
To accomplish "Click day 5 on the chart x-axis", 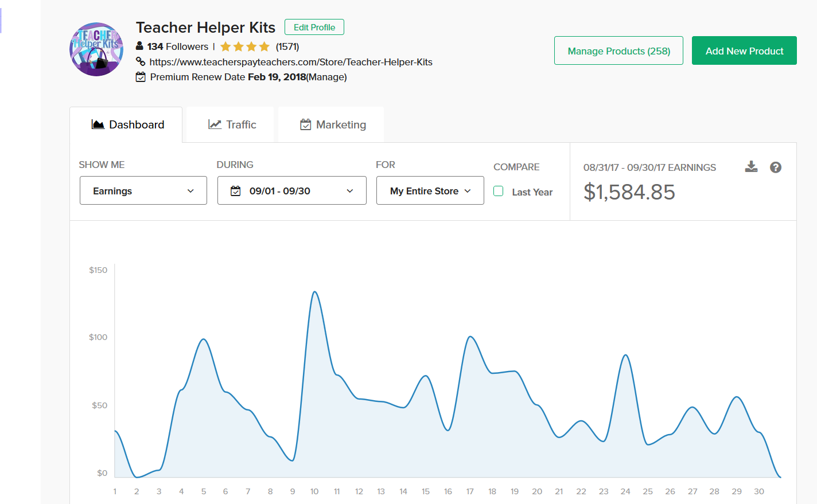I will tap(204, 491).
